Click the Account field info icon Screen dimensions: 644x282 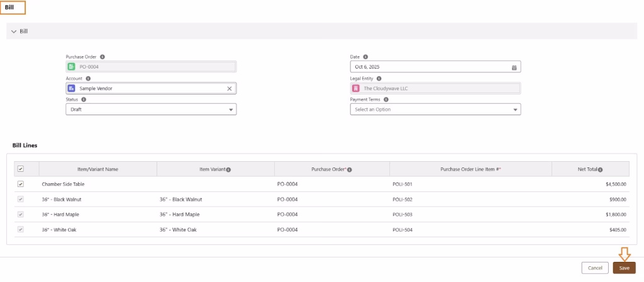coord(88,79)
